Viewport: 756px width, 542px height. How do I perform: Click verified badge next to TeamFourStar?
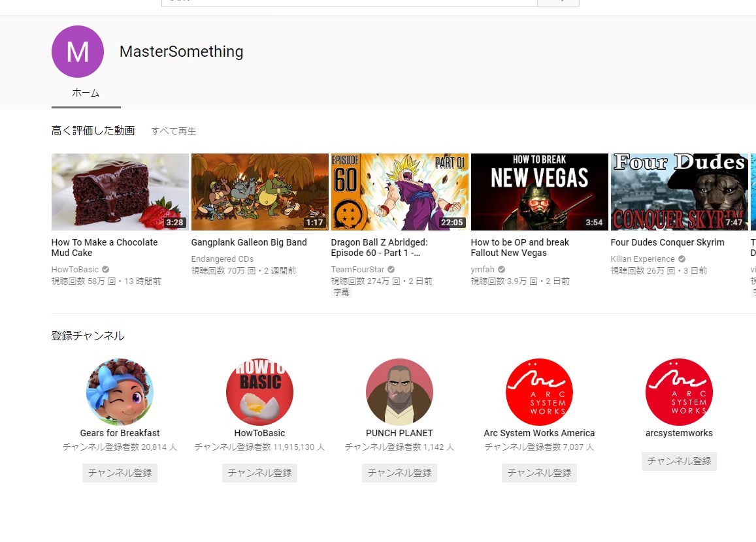click(391, 269)
